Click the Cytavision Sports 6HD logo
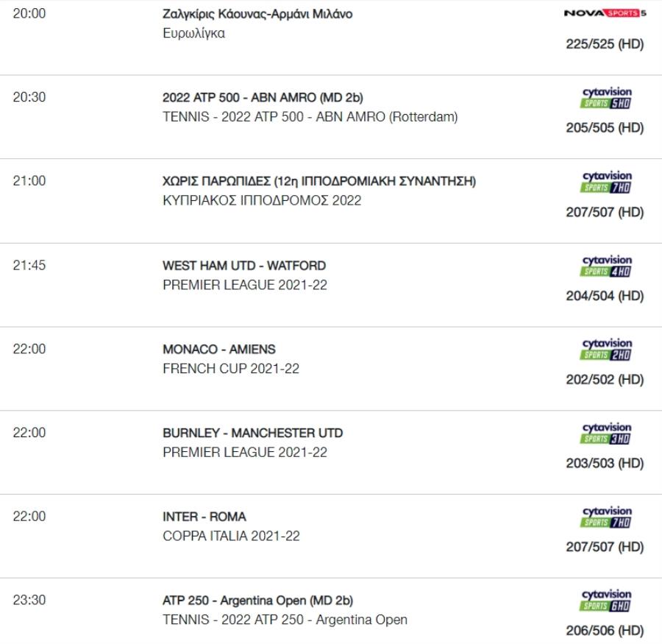The image size is (662, 644). click(606, 601)
